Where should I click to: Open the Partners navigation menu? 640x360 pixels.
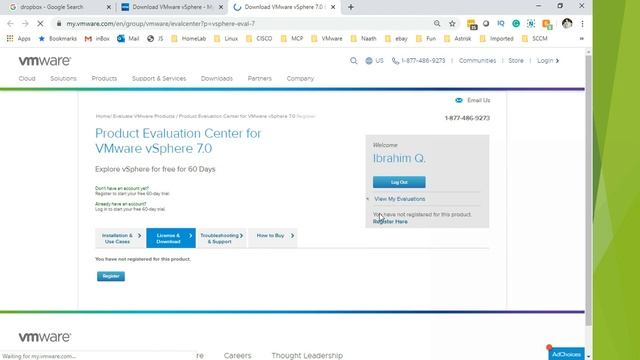pos(260,78)
